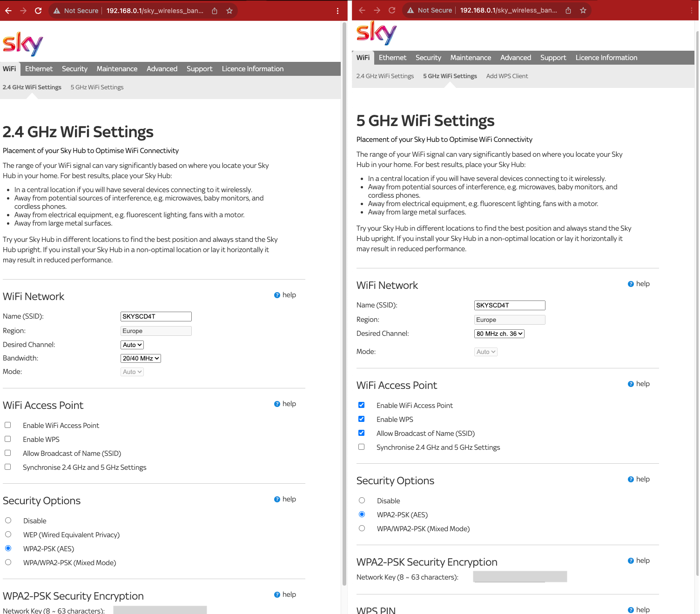Select WEP (Wired Equivalent Privacy) security option
Image resolution: width=700 pixels, height=614 pixels.
pyautogui.click(x=8, y=534)
